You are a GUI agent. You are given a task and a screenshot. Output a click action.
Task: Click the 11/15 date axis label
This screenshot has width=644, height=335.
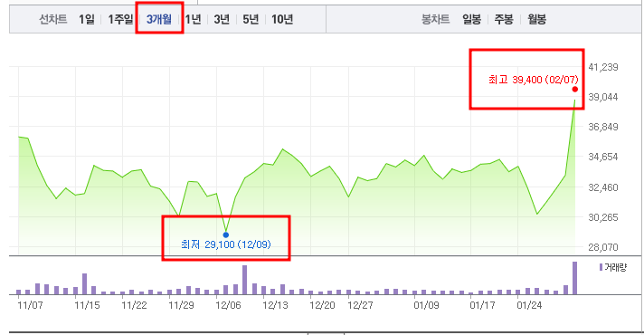[x=87, y=305]
